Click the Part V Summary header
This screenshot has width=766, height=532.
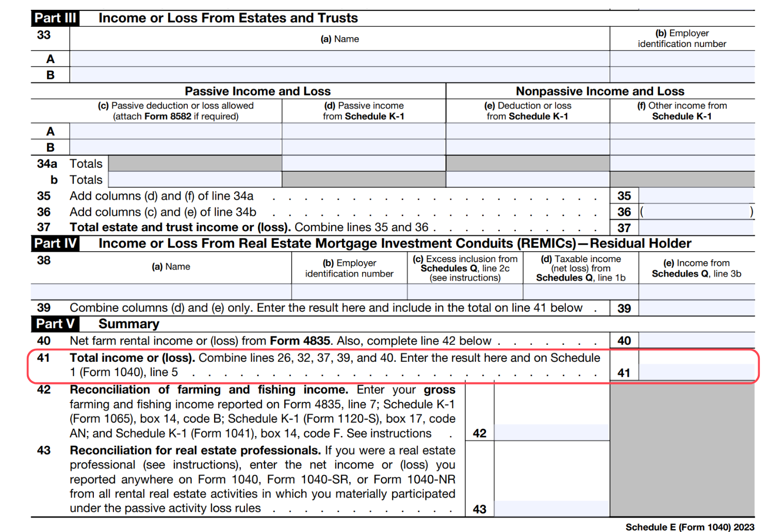(54, 324)
